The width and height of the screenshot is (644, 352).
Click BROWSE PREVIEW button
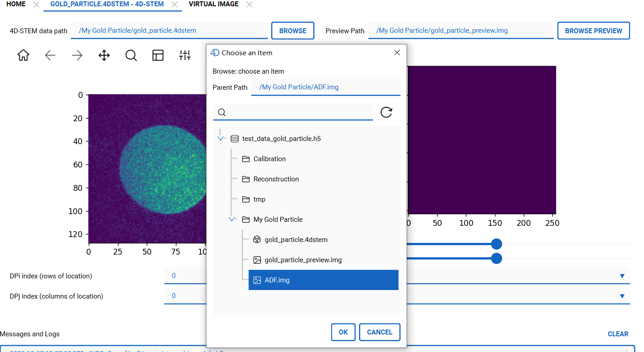tap(593, 31)
